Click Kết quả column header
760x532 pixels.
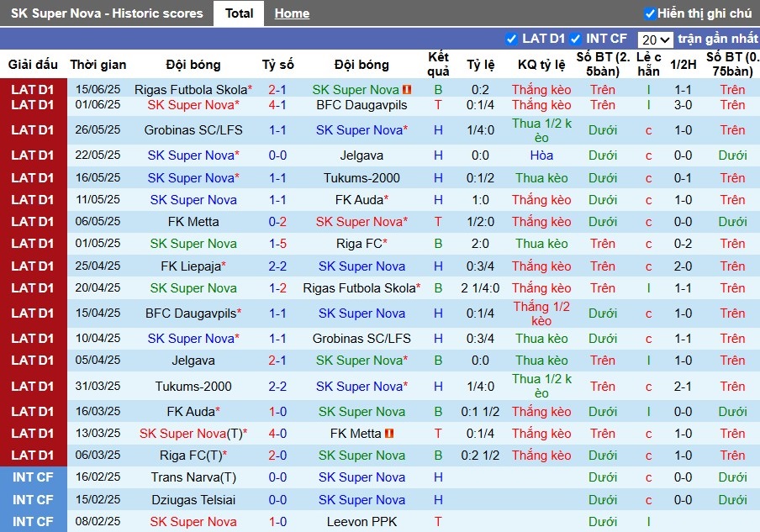click(x=438, y=64)
